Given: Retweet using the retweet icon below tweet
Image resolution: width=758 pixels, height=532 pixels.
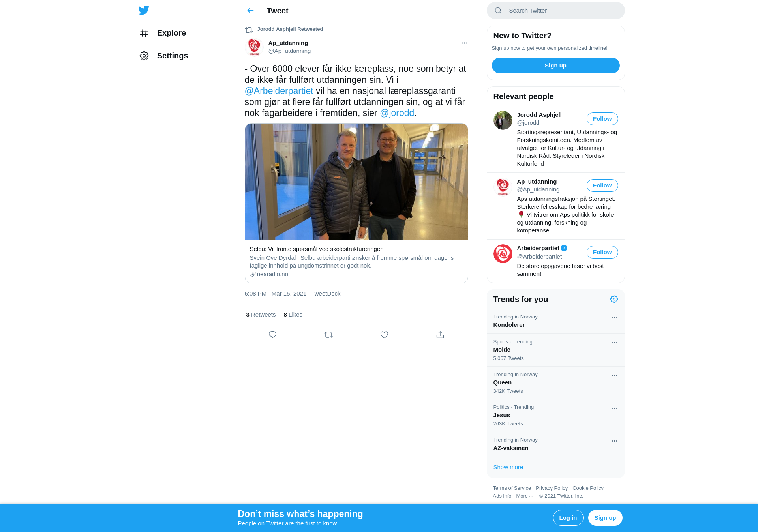Looking at the screenshot, I should (x=328, y=335).
